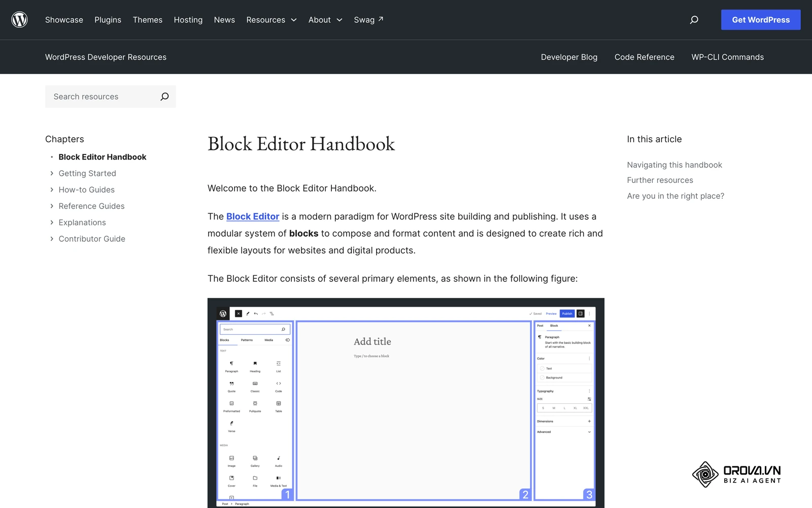This screenshot has height=508, width=812.
Task: Expand the About dropdown menu
Action: (325, 20)
